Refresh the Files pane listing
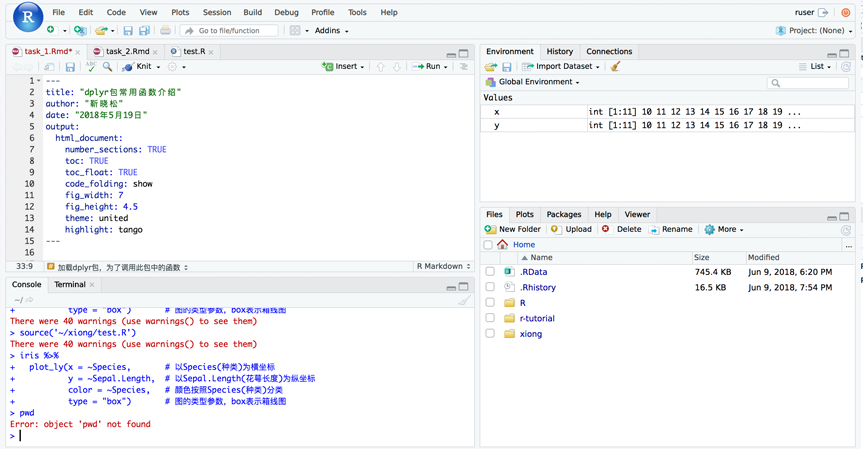The height and width of the screenshot is (449, 863). [846, 230]
